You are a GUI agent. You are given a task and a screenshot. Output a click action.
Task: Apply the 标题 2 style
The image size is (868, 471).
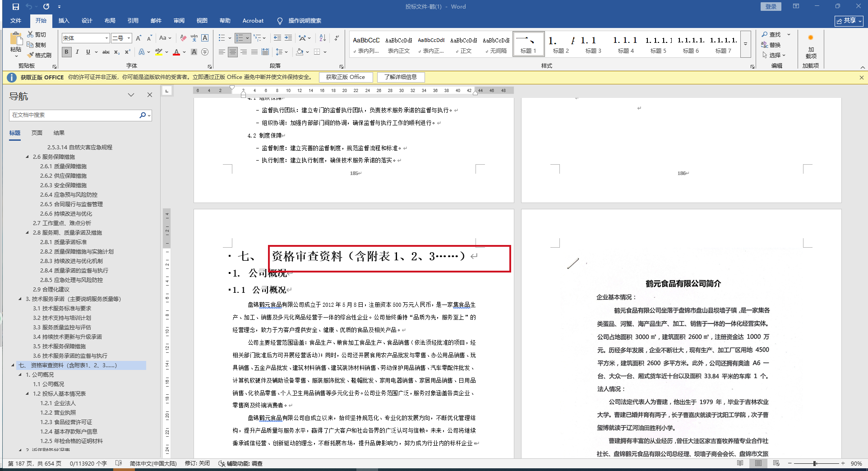click(x=561, y=44)
